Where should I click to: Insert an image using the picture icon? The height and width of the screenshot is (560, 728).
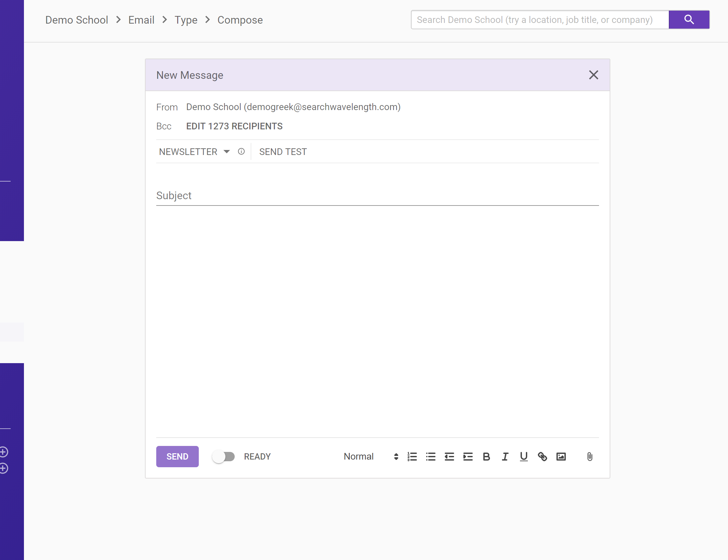[x=561, y=457]
